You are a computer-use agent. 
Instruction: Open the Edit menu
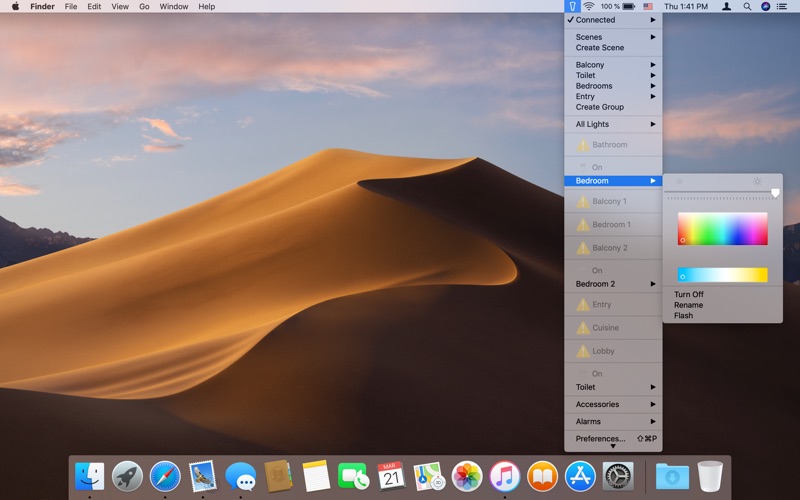pyautogui.click(x=94, y=7)
